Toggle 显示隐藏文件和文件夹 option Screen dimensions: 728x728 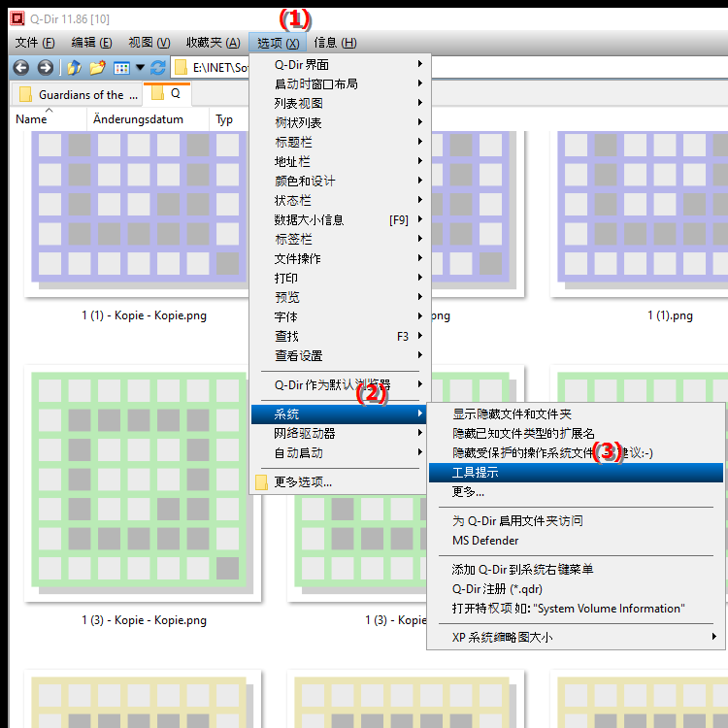click(x=576, y=414)
